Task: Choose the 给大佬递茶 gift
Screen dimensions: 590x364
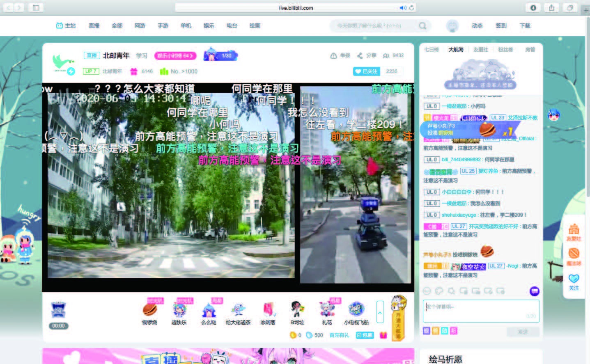Action: [x=238, y=309]
